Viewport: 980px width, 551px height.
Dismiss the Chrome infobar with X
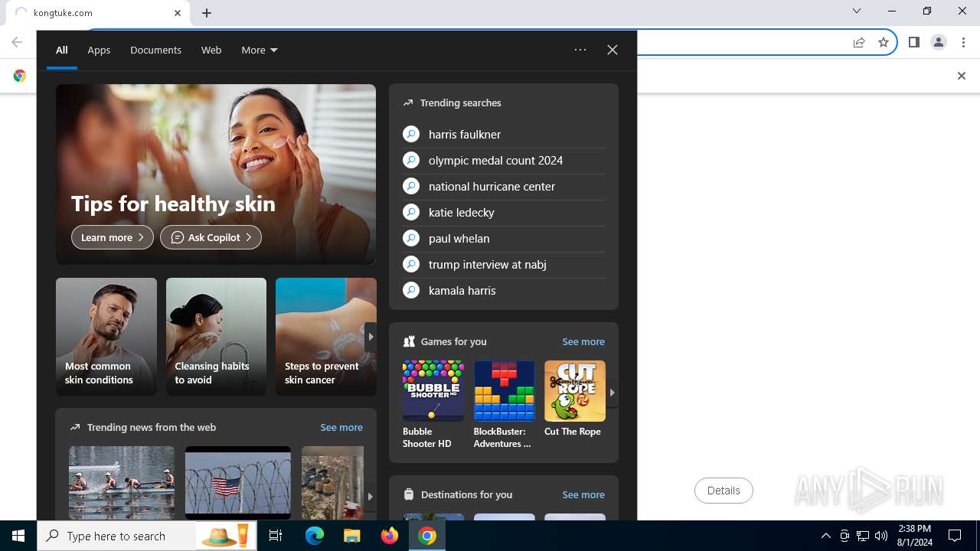pos(962,76)
